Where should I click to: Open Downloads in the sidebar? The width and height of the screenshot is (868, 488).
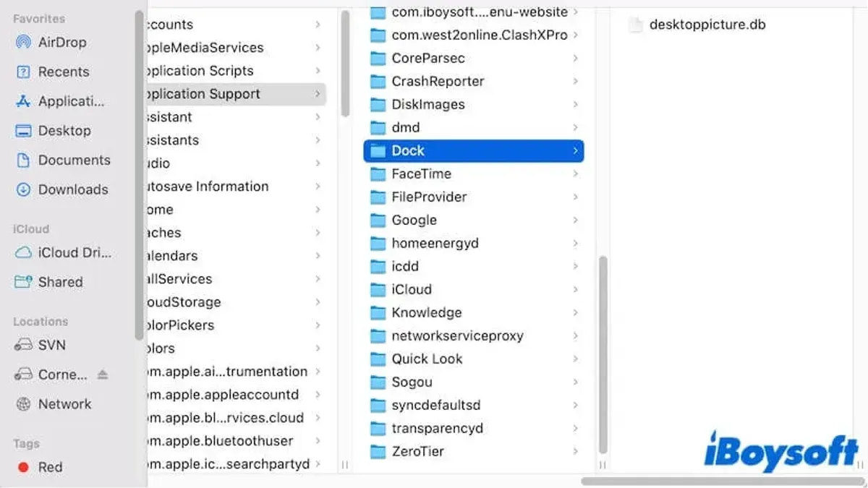pos(73,189)
